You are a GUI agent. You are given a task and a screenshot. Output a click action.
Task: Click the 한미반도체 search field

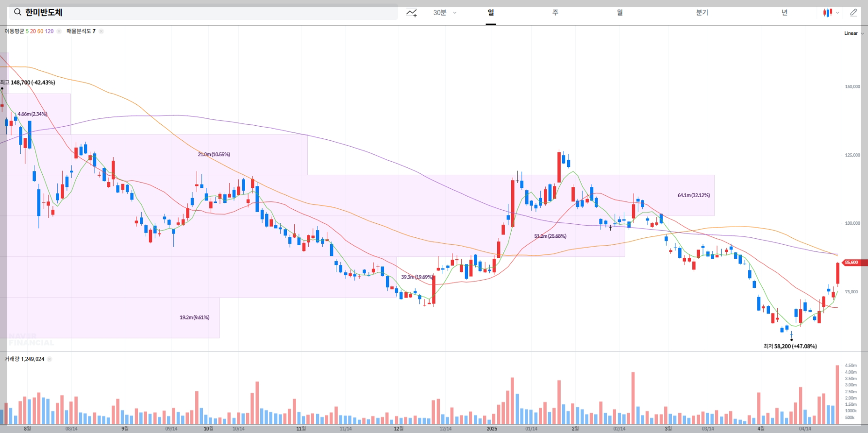tap(203, 12)
